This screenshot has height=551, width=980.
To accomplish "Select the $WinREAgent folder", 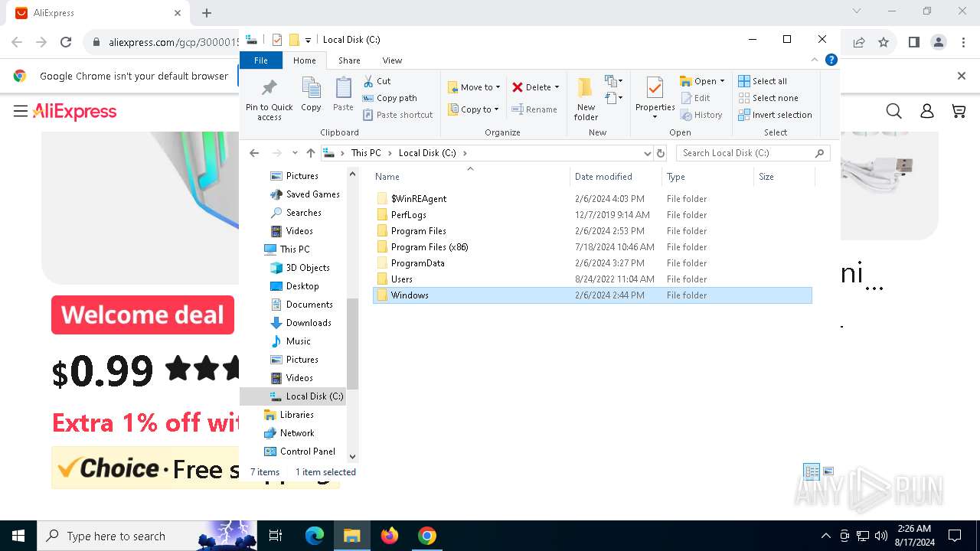I will click(x=593, y=199).
